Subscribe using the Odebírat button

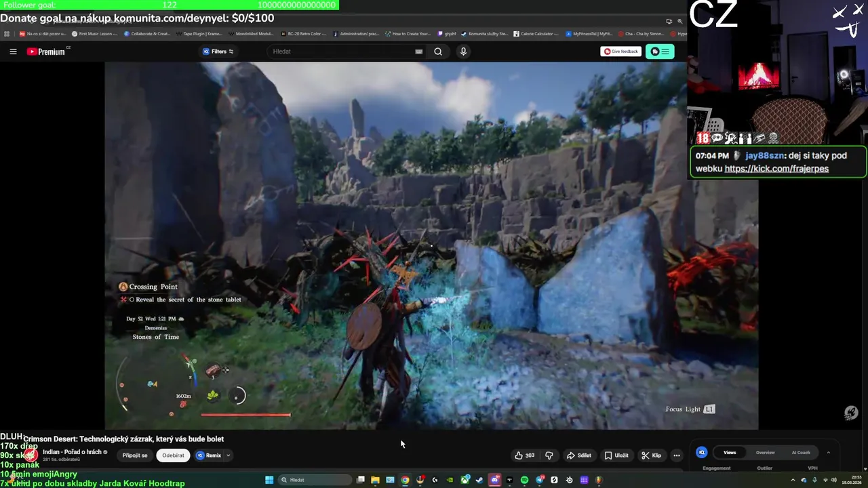coord(173,455)
